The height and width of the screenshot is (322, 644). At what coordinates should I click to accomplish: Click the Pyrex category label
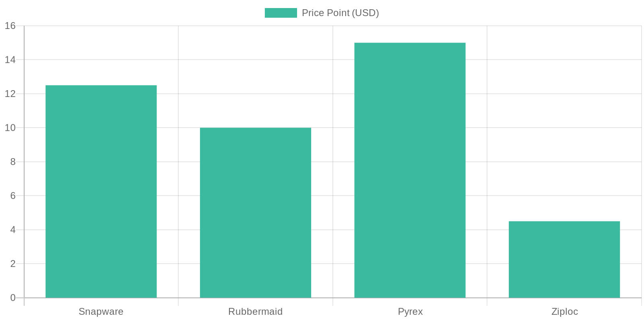click(x=410, y=312)
